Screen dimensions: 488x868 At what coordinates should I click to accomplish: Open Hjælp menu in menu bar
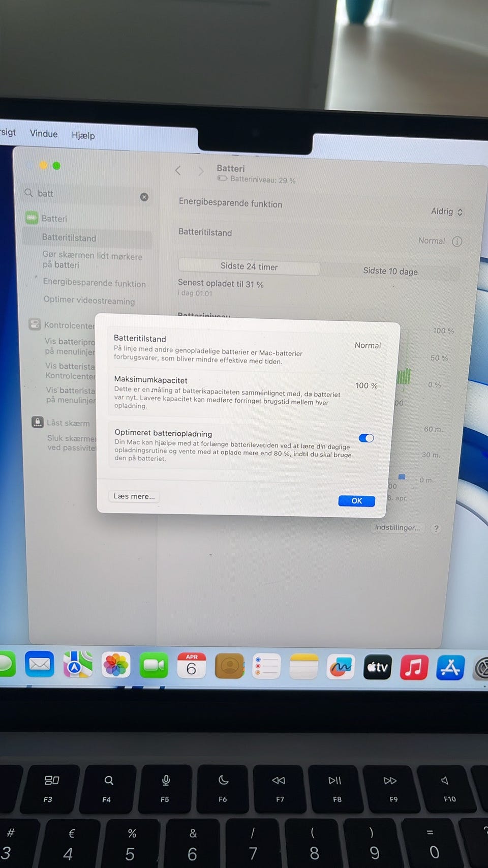point(83,135)
